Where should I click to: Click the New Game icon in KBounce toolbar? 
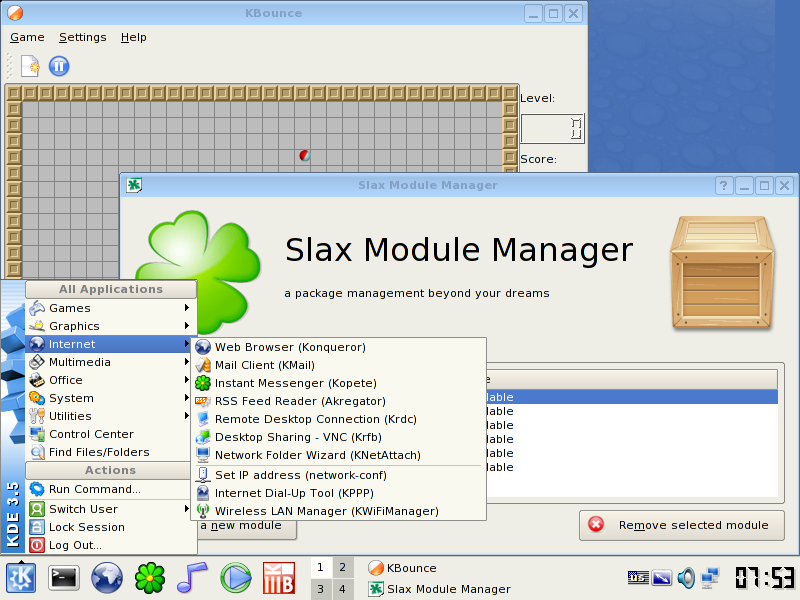(30, 66)
